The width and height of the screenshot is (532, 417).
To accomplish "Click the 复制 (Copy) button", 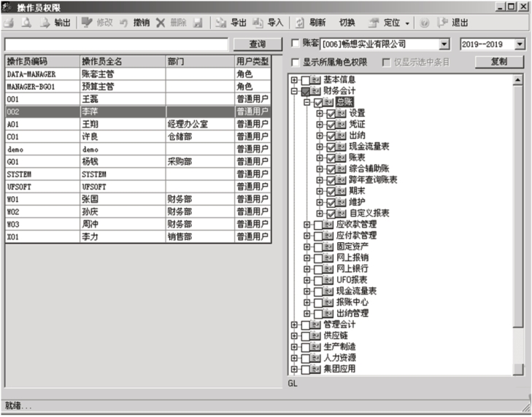I will pos(498,62).
